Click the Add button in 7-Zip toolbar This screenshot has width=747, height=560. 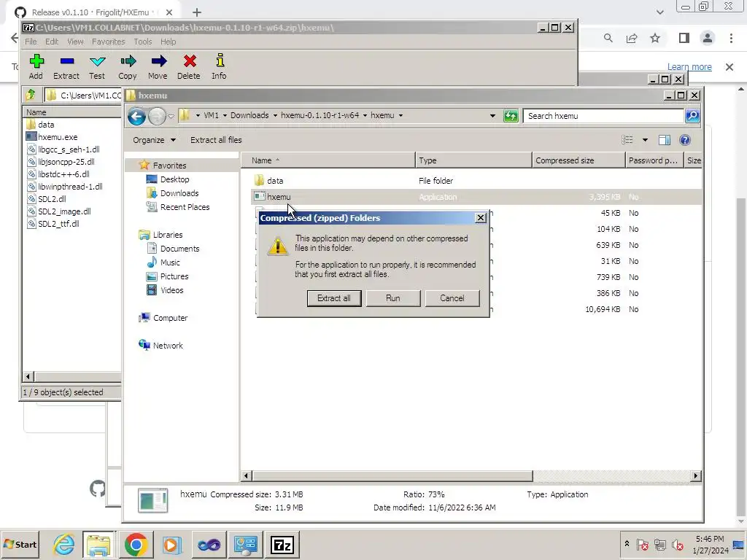(x=36, y=66)
